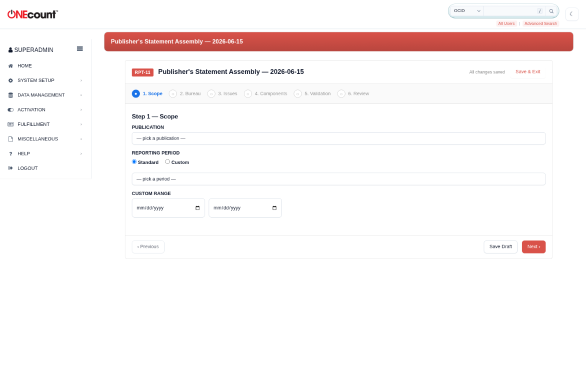The width and height of the screenshot is (586, 366).
Task: Click the Logout arrow icon
Action: tap(10, 168)
